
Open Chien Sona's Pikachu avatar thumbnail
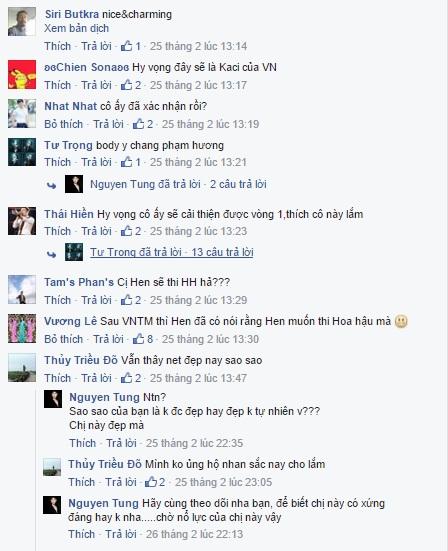pyautogui.click(x=22, y=74)
